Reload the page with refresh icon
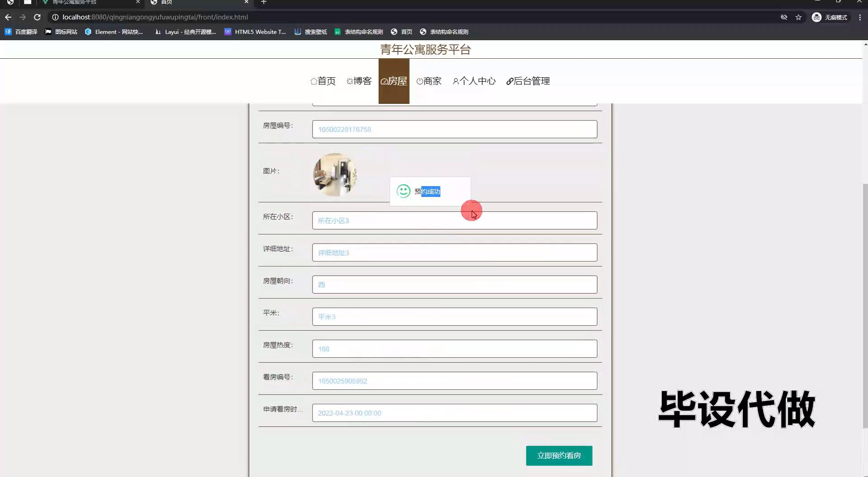 [37, 17]
